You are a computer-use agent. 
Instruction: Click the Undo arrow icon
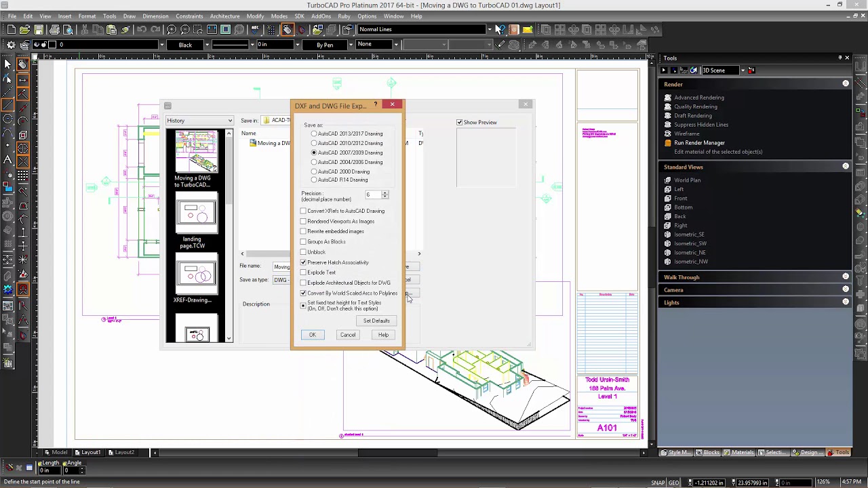tap(141, 29)
